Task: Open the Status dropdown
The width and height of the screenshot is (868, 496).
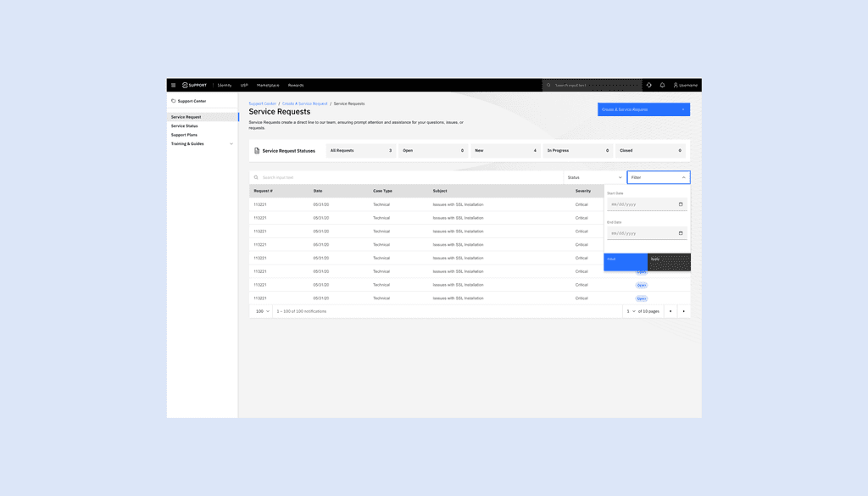Action: pos(594,177)
